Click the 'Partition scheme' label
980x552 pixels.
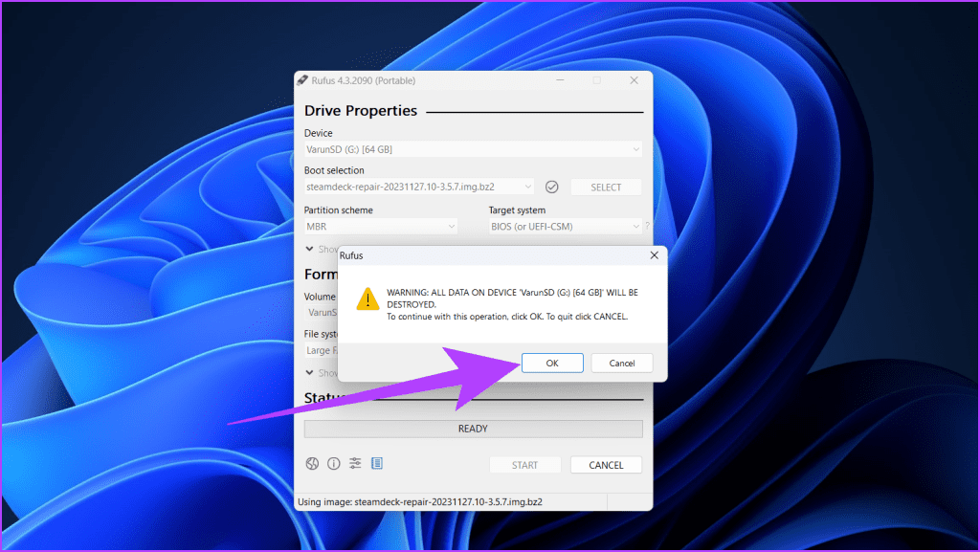pos(338,210)
